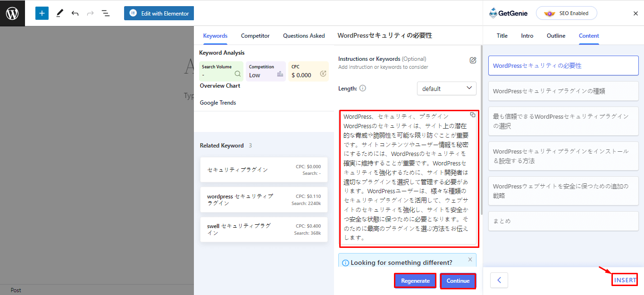The image size is (644, 295).
Task: Switch to the Keywords tab
Action: (215, 35)
